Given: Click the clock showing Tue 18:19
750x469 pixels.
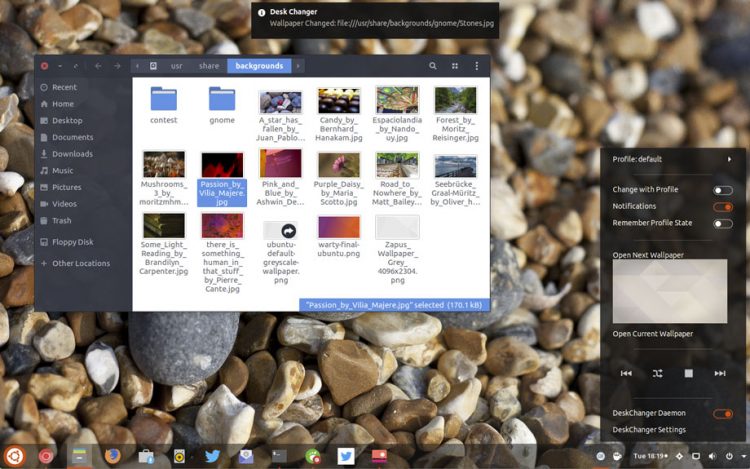Looking at the screenshot, I should (651, 456).
